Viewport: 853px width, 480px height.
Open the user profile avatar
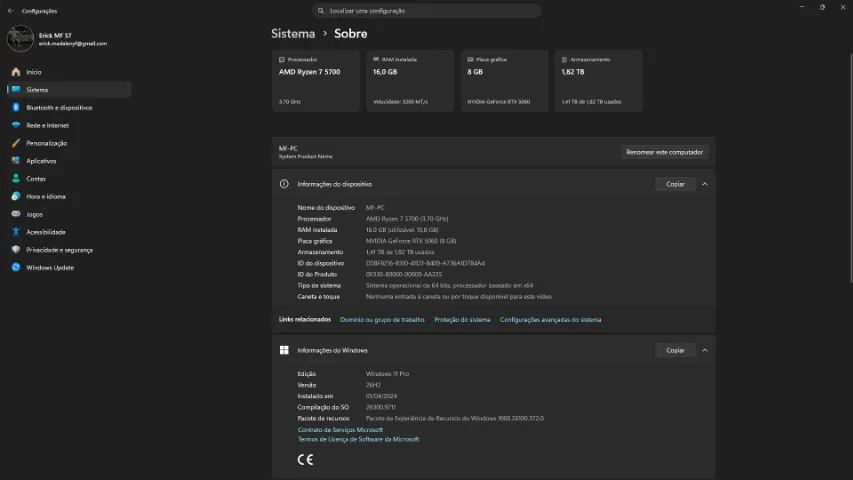click(x=21, y=39)
